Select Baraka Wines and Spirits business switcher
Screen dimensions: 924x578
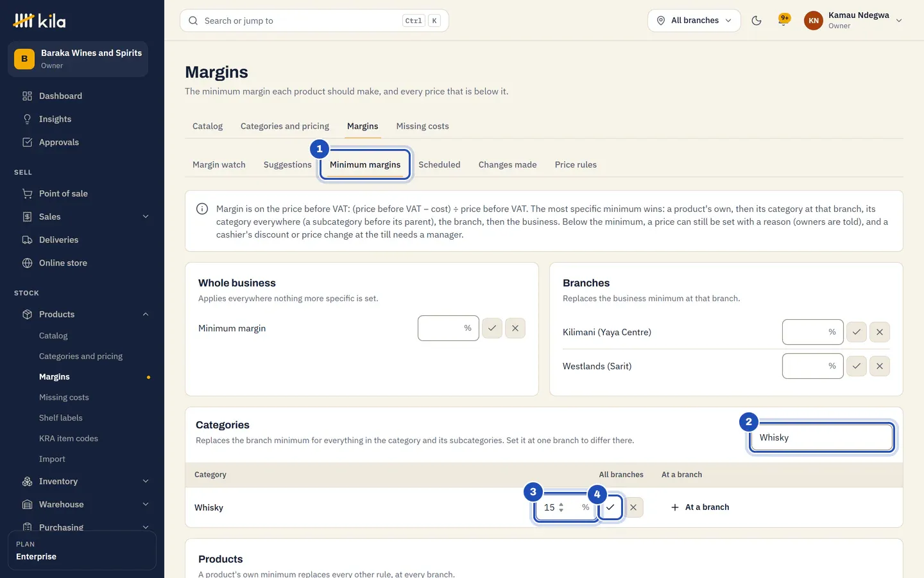tap(78, 59)
